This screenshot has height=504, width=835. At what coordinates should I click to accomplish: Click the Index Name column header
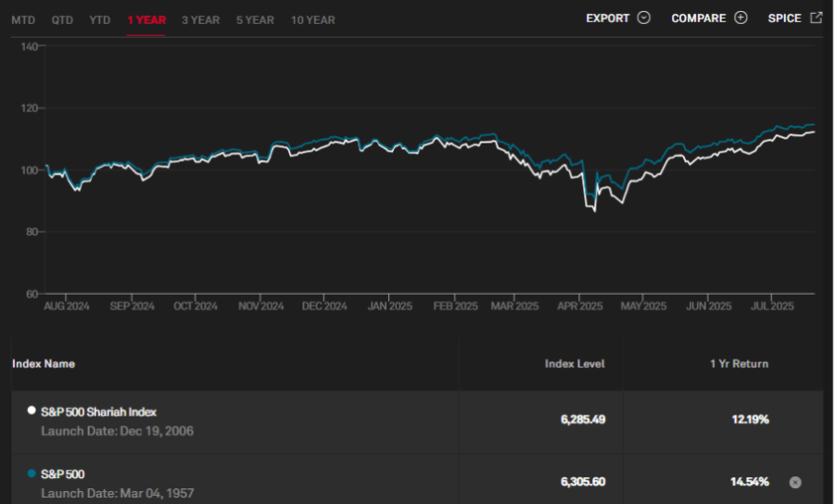(x=44, y=363)
